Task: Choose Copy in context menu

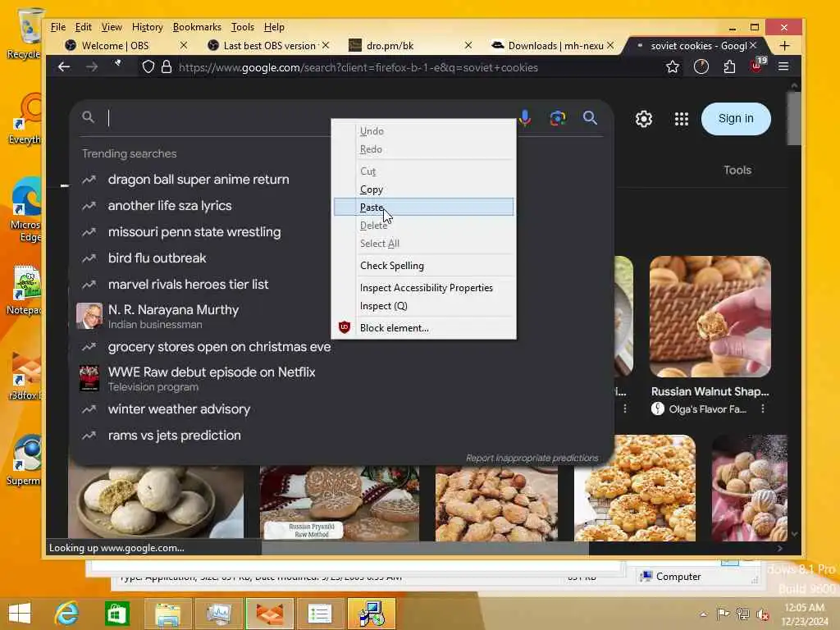Action: (x=423, y=189)
